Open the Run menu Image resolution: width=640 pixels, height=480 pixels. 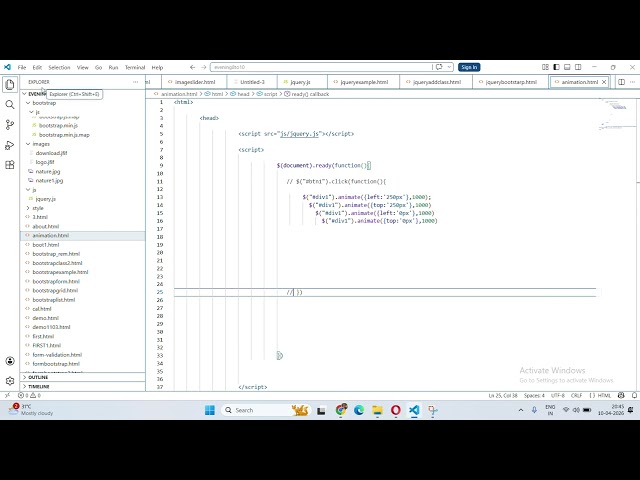pos(113,67)
